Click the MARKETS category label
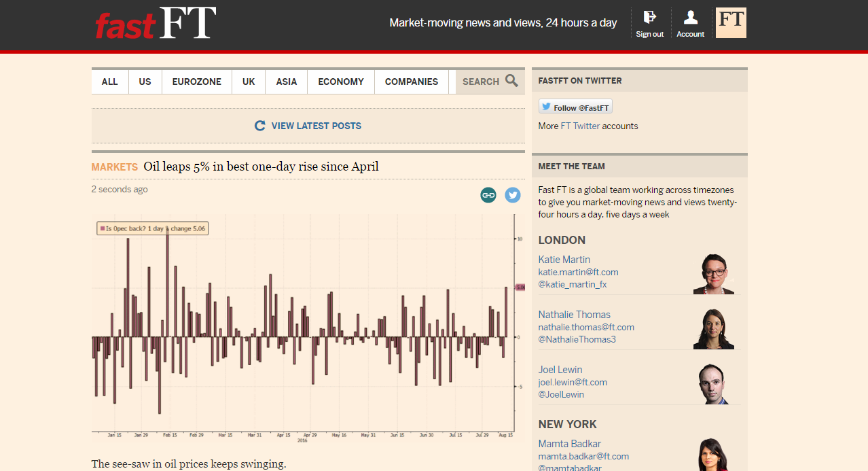 pos(114,167)
